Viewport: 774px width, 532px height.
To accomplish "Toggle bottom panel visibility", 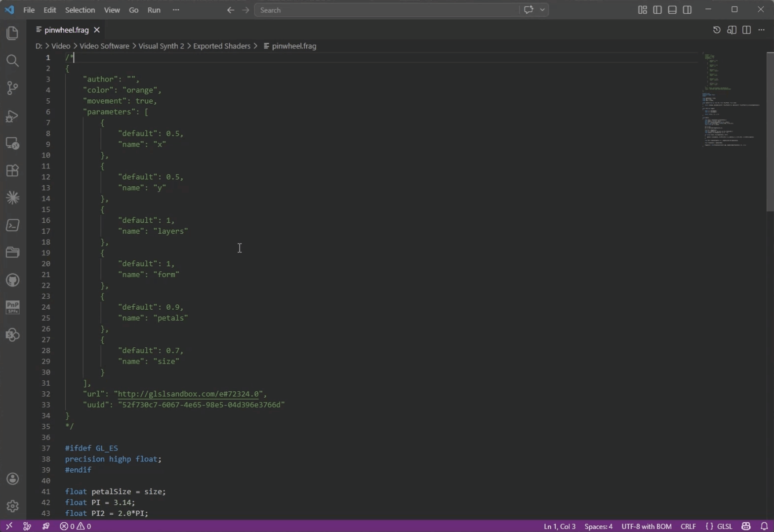I will pos(672,10).
